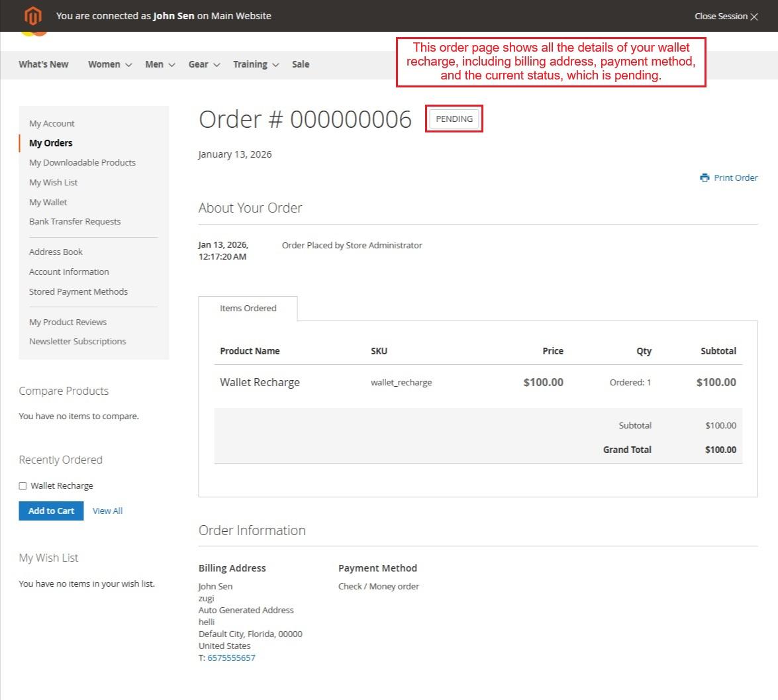Click the Print Order link
The width and height of the screenshot is (778, 700).
(735, 177)
